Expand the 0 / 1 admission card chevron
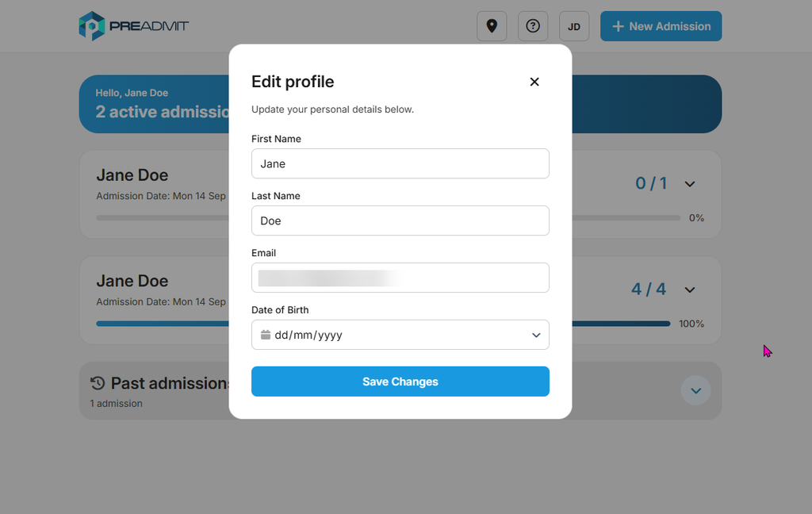 click(x=690, y=184)
